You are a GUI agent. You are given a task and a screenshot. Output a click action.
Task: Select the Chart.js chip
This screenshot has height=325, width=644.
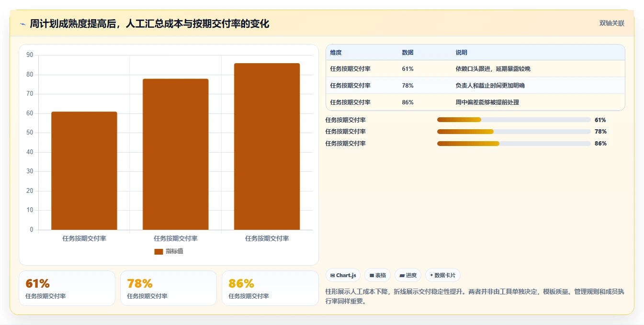point(343,275)
